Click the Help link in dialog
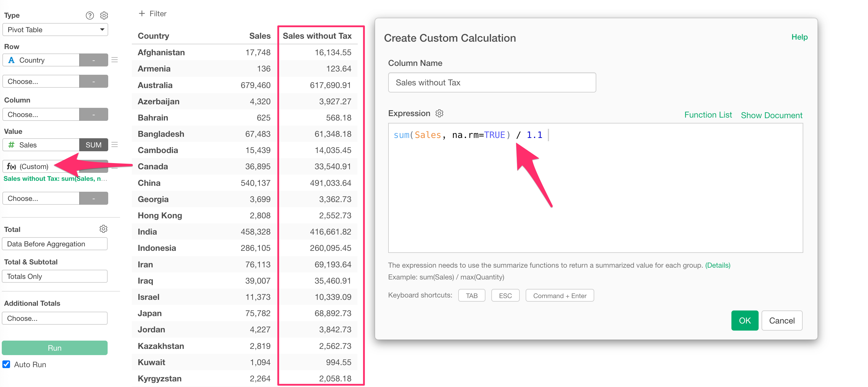Viewport: 868px width, 387px height. pos(799,37)
